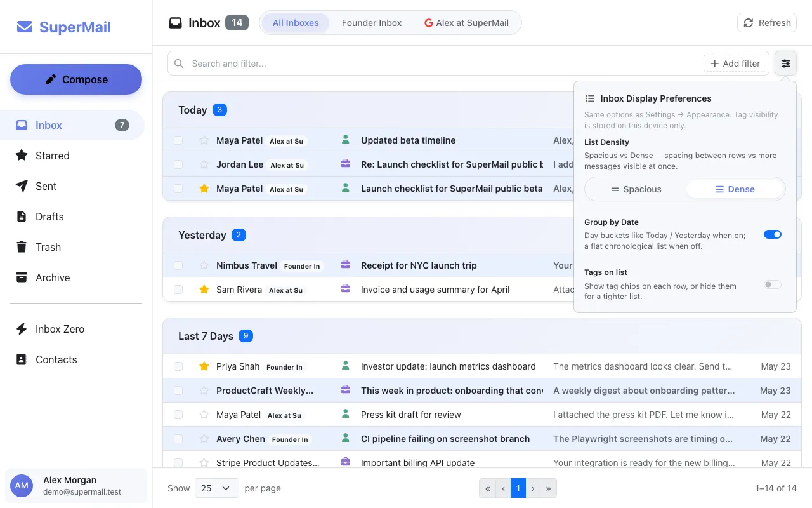Image resolution: width=812 pixels, height=508 pixels.
Task: Select the Spacious density option
Action: [636, 189]
